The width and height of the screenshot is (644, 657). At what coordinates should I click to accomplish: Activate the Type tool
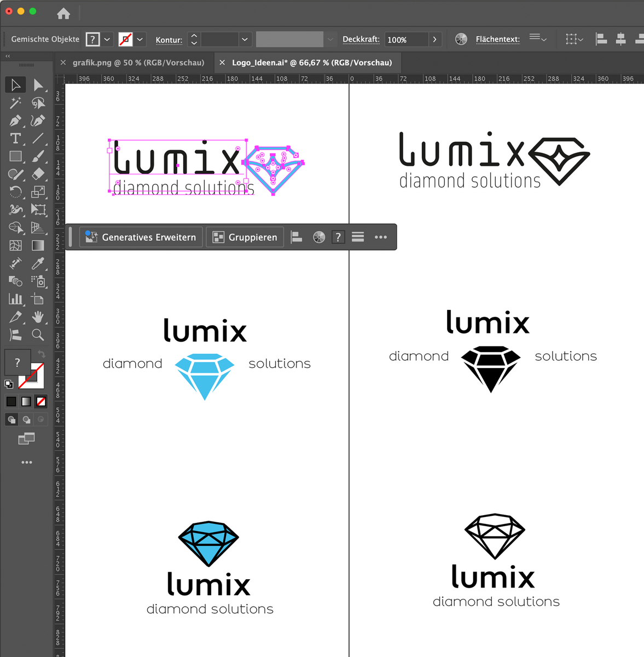tap(15, 139)
